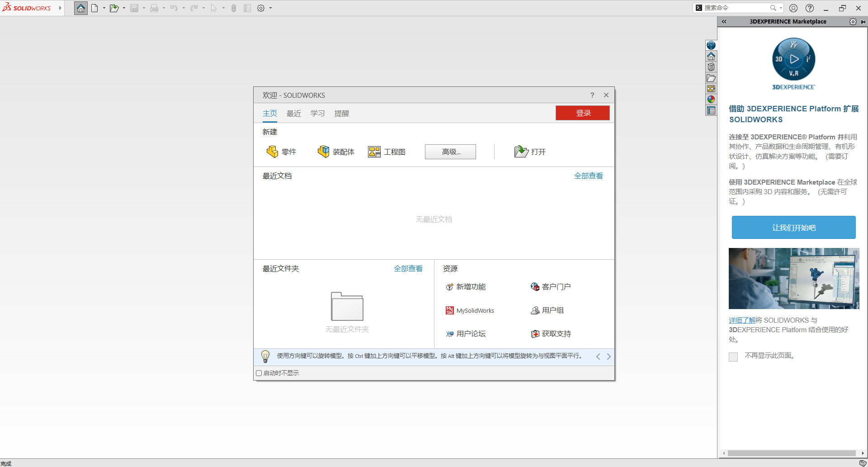Open the Open file dropdown arrow

(123, 8)
